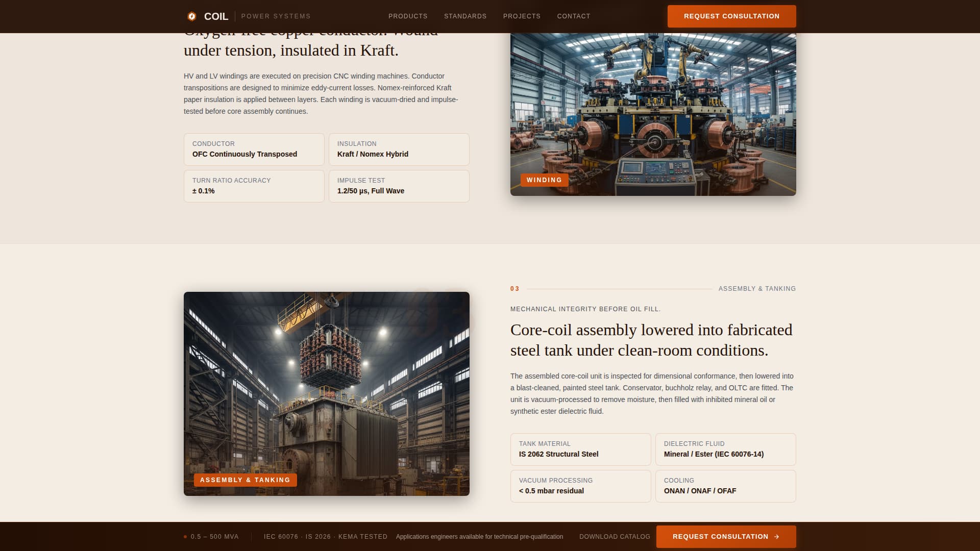The image size is (980, 551).
Task: Click the COIL brand name text
Action: click(x=216, y=16)
